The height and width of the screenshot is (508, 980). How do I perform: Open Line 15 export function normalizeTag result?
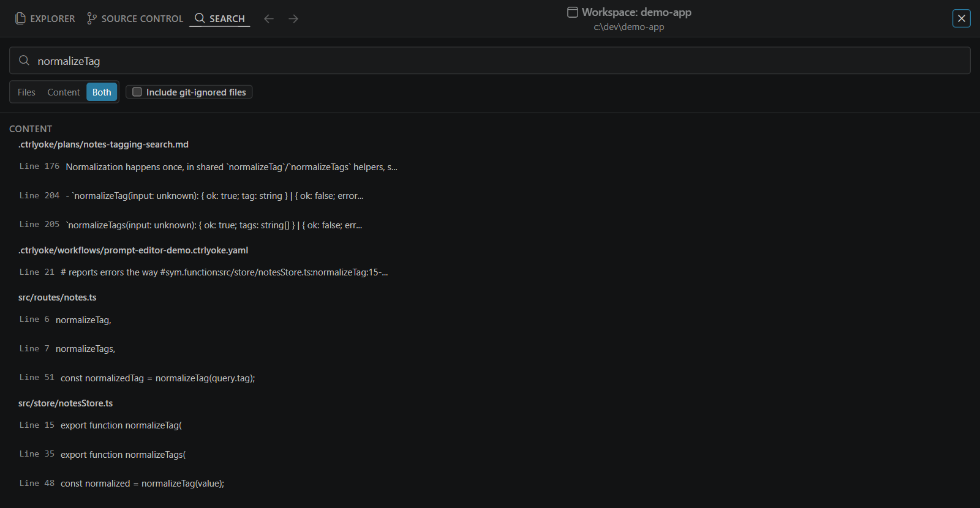100,425
